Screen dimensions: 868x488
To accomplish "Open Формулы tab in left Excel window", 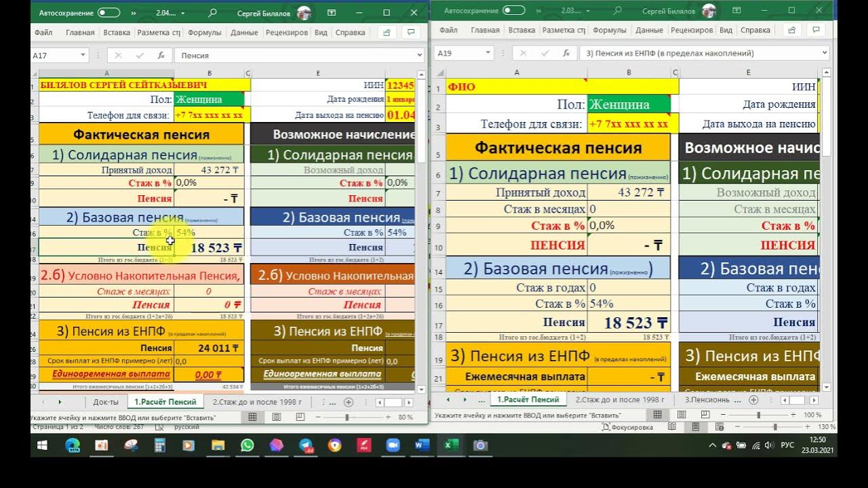I will pyautogui.click(x=205, y=33).
